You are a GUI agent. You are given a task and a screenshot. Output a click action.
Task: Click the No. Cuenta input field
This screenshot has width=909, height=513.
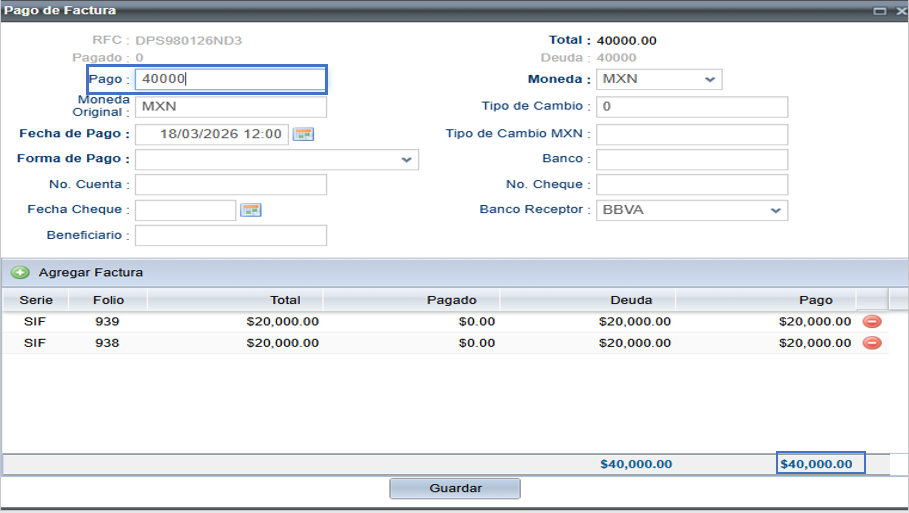click(x=230, y=185)
